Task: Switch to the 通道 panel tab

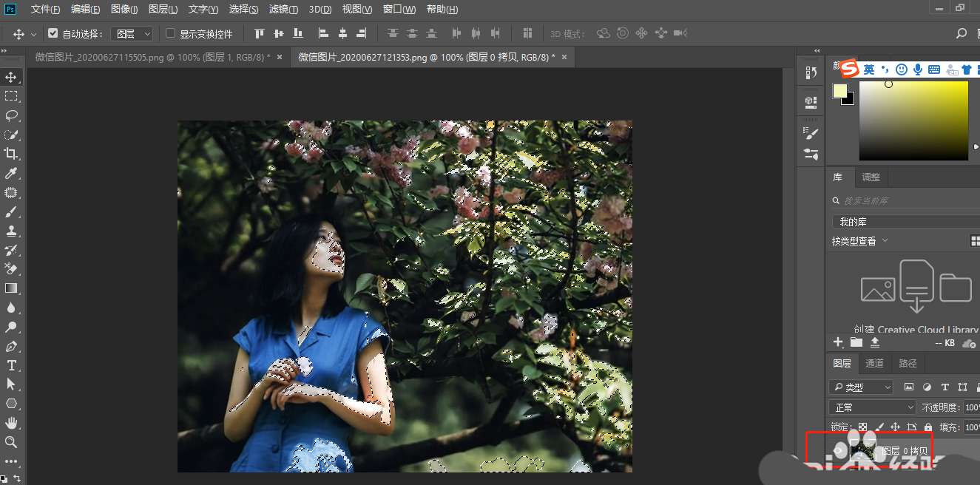Action: click(874, 363)
